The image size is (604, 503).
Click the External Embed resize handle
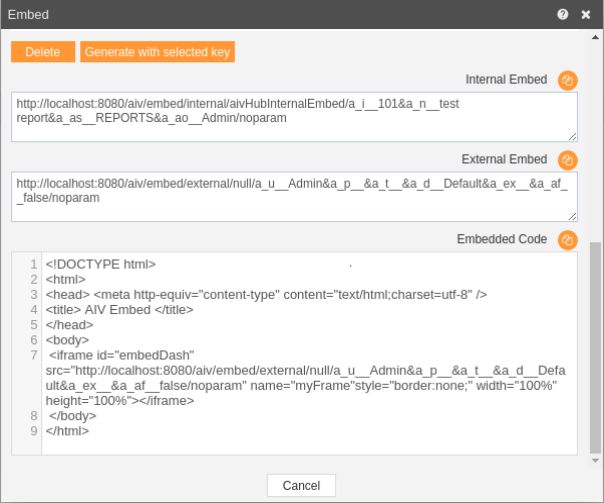click(x=572, y=216)
